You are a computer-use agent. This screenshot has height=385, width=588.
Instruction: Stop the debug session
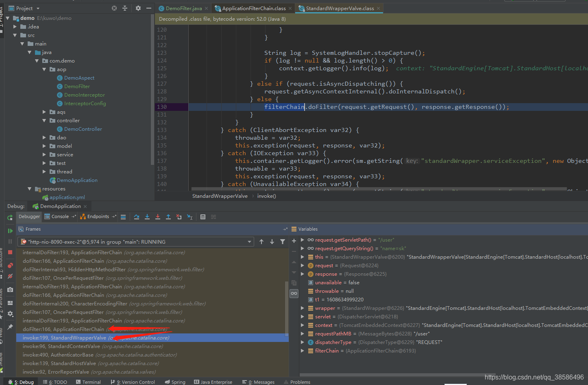point(10,252)
